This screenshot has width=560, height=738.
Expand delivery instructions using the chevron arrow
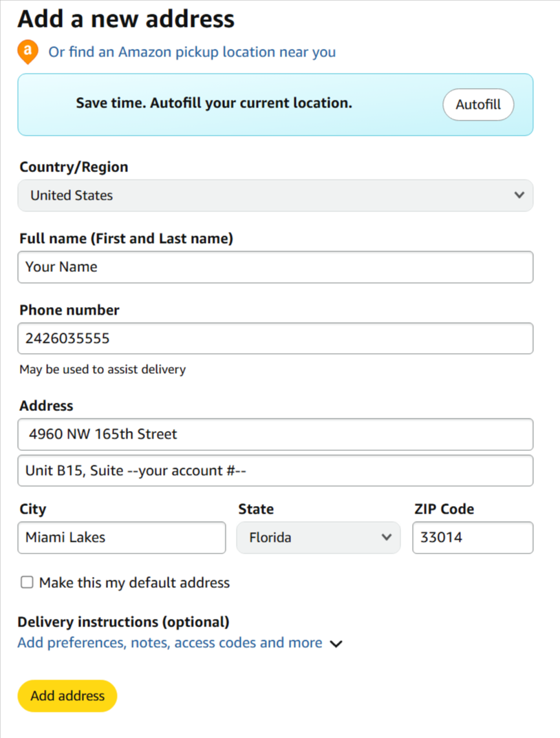(336, 644)
